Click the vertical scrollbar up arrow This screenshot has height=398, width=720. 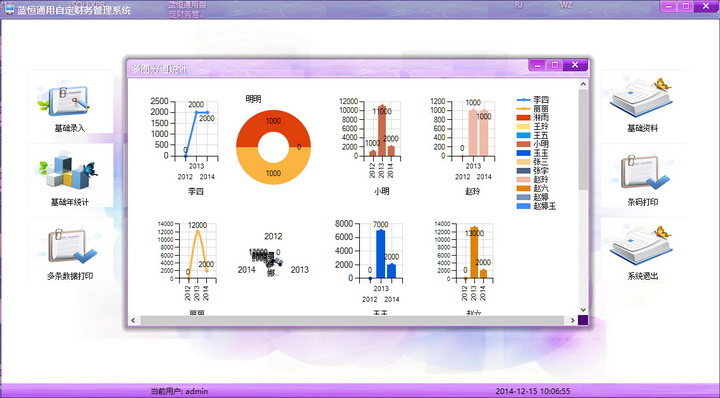(x=584, y=84)
